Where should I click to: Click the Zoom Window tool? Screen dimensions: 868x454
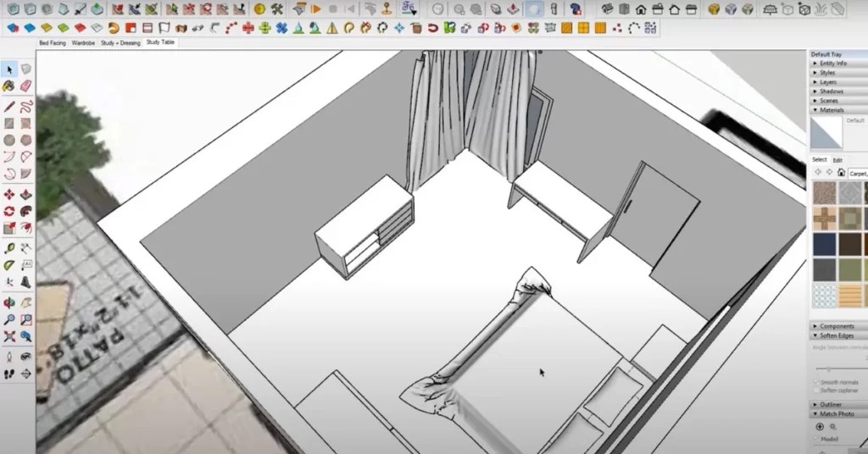(x=26, y=319)
